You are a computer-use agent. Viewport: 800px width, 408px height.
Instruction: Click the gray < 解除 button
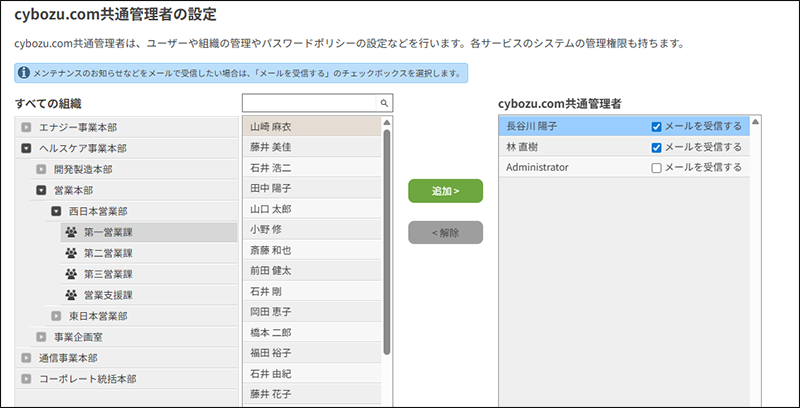point(445,233)
